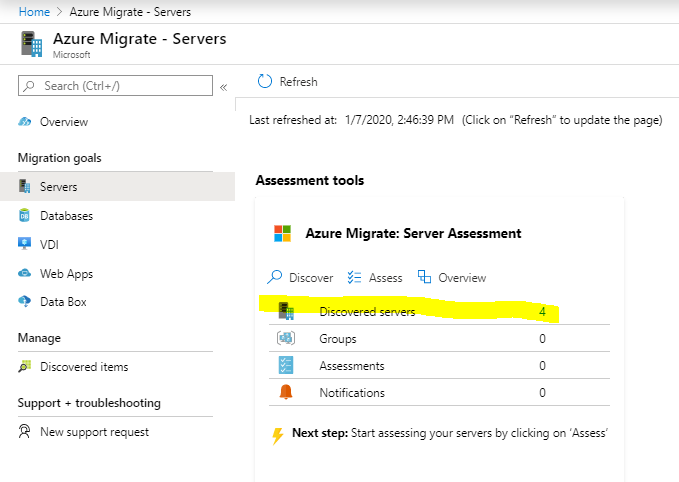This screenshot has height=482, width=679.
Task: Open New support request
Action: (94, 432)
